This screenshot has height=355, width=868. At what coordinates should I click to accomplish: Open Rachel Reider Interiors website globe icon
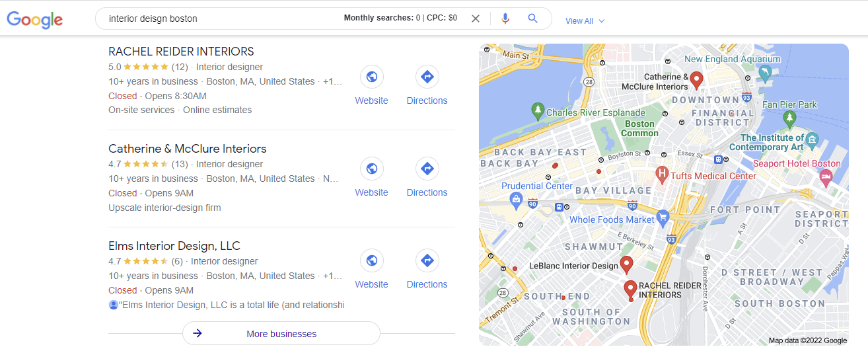pyautogui.click(x=372, y=77)
